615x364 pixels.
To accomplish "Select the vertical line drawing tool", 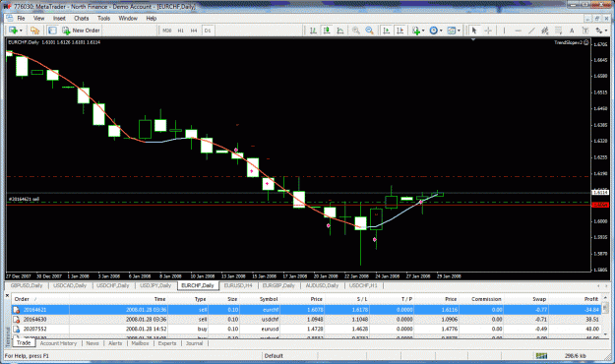I will point(504,30).
